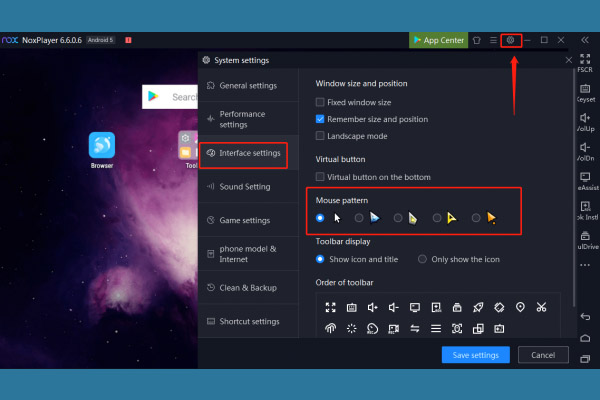Image resolution: width=600 pixels, height=400 pixels.
Task: Click the Android 5 version badge
Action: tap(100, 40)
